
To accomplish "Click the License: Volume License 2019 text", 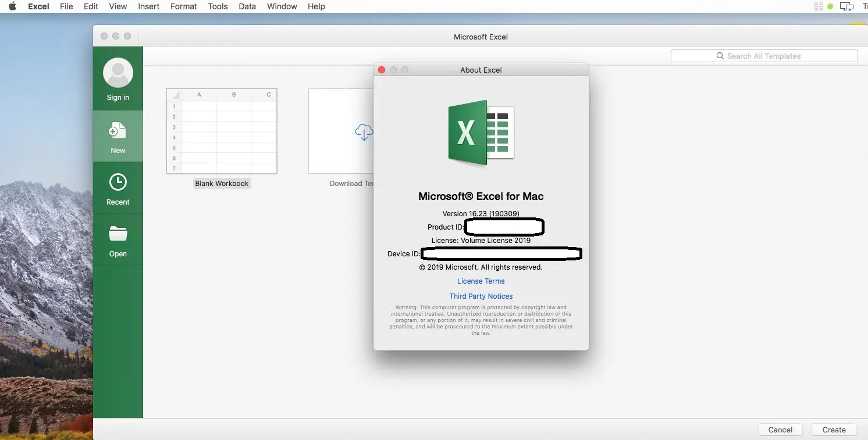I will pos(481,241).
